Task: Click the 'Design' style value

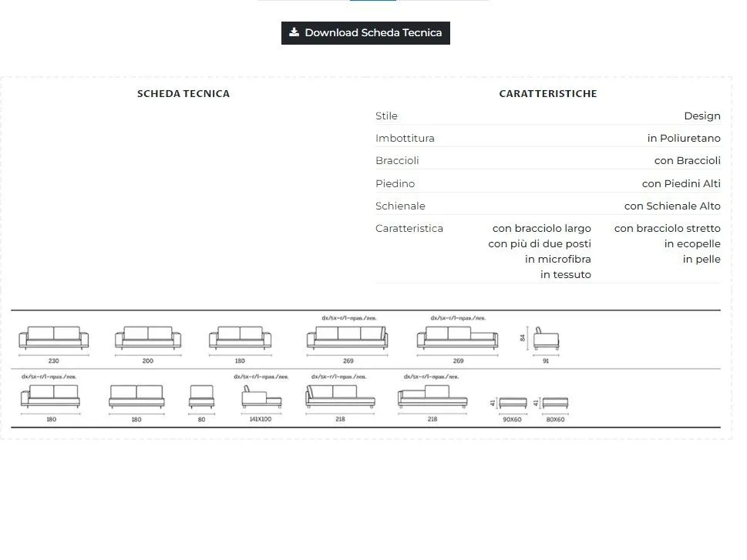Action: coord(702,116)
